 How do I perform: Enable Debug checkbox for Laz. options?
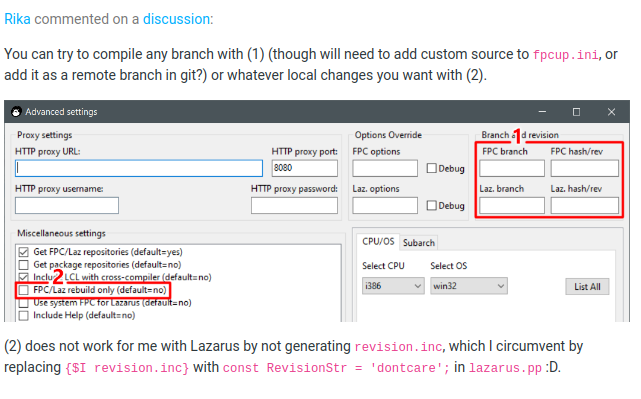coord(432,205)
